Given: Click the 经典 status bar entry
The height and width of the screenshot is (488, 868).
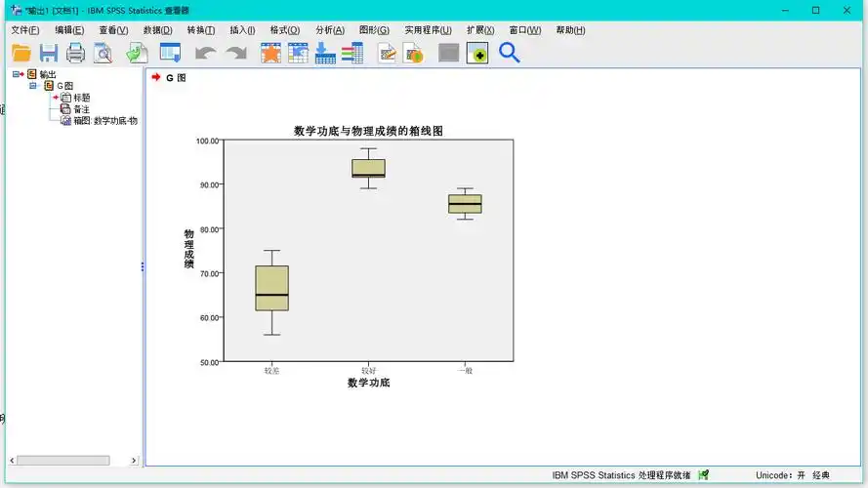Looking at the screenshot, I should pyautogui.click(x=821, y=475).
